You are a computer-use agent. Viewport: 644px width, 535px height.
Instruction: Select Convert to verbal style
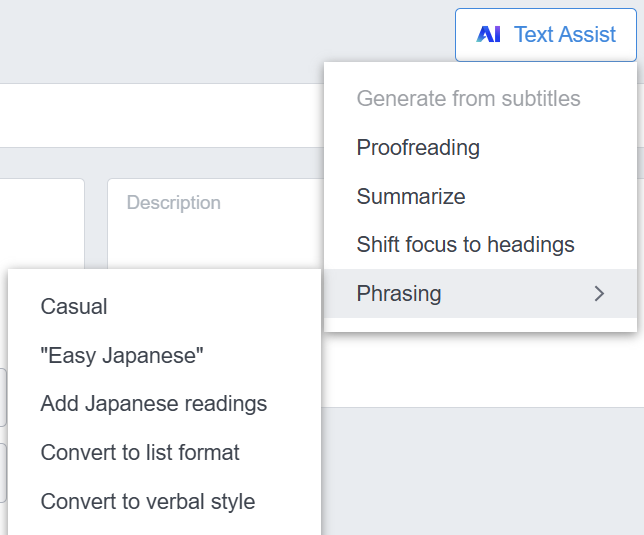pos(148,502)
